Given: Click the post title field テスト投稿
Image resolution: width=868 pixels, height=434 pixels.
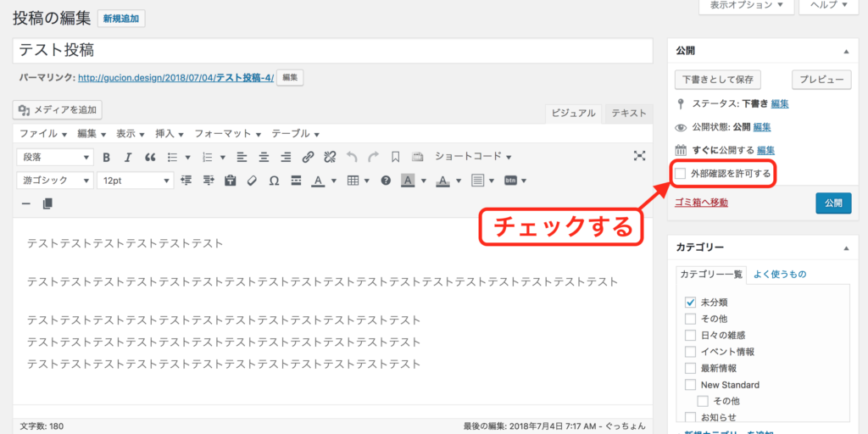Looking at the screenshot, I should (332, 50).
